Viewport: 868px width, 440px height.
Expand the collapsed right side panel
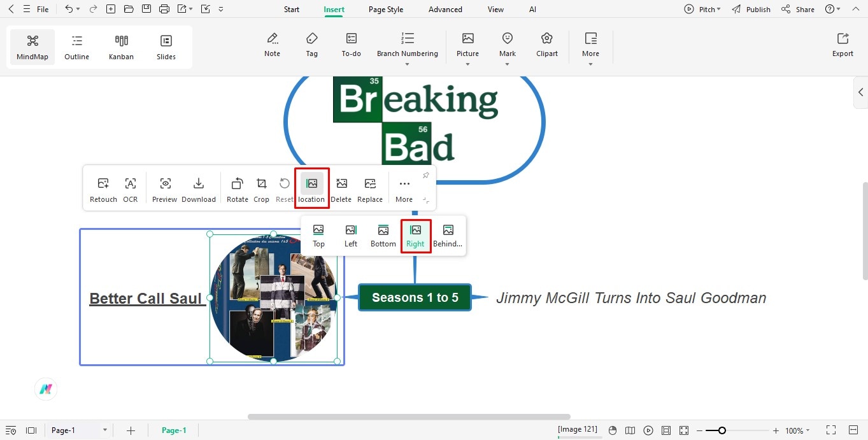861,92
